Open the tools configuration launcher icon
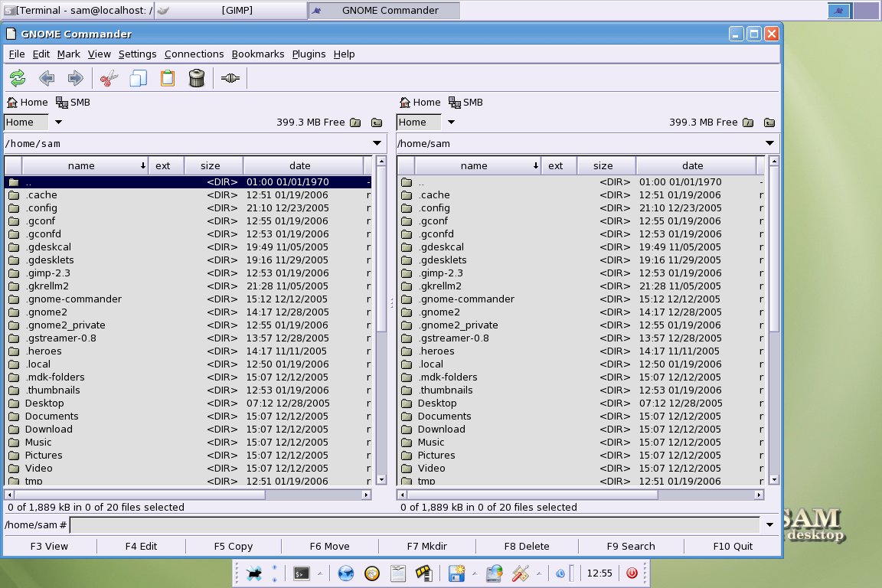The width and height of the screenshot is (882, 588). click(521, 573)
